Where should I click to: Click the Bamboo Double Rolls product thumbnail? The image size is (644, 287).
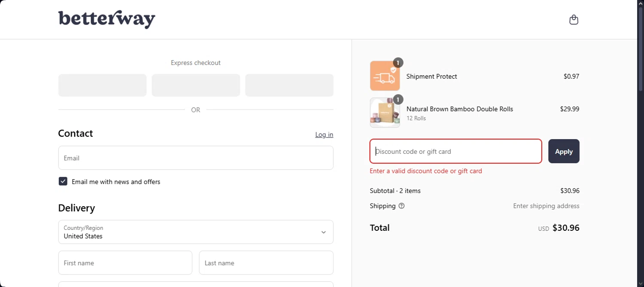(385, 113)
